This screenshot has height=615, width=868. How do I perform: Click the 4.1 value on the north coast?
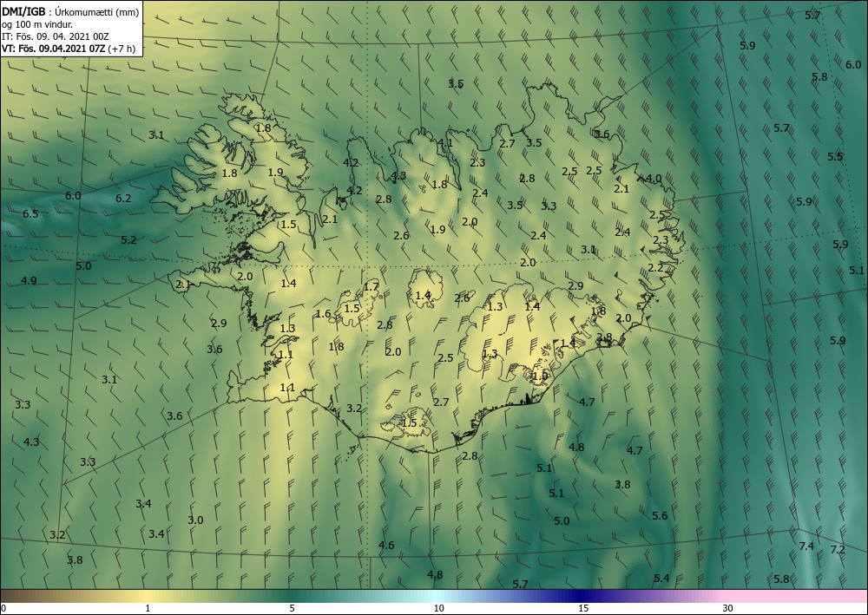(445, 142)
